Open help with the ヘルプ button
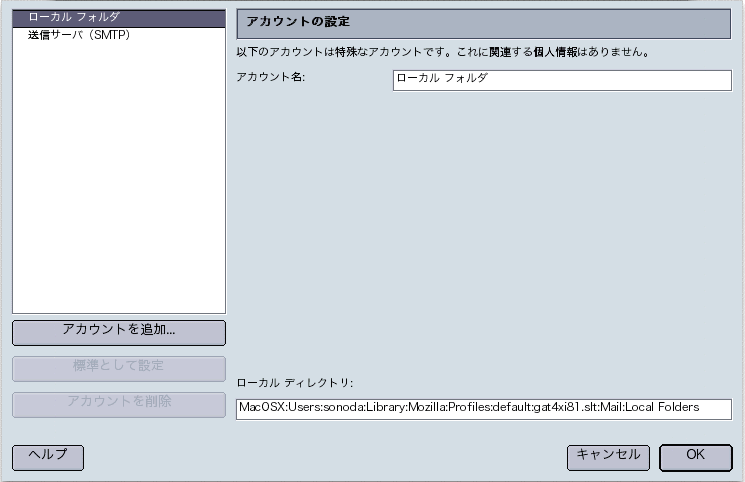Screen dimensions: 745x482 [x=48, y=457]
